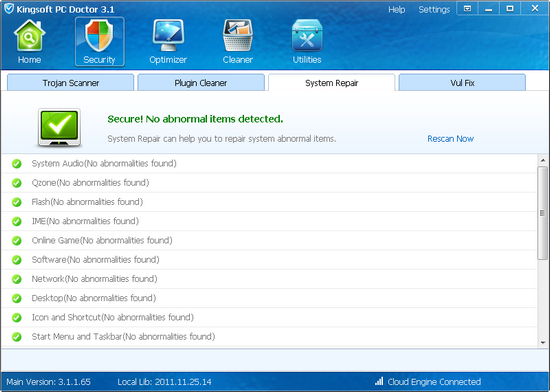Select Start Menu and Taskbar(No abnormalities found) row

coord(269,337)
